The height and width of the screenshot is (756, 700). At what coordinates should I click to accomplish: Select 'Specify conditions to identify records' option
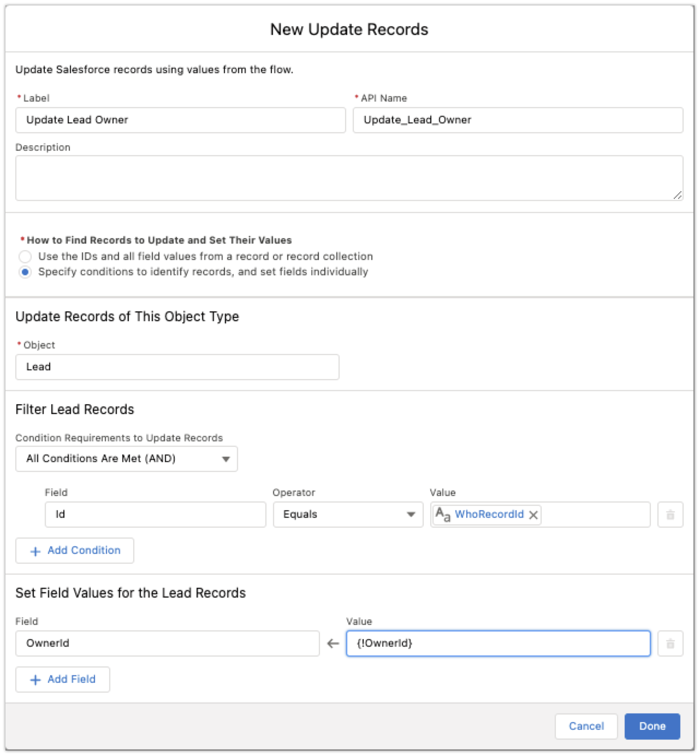click(x=25, y=272)
